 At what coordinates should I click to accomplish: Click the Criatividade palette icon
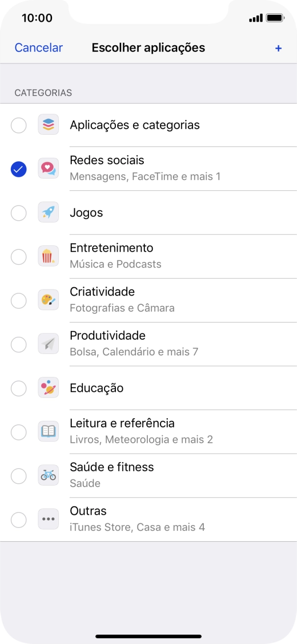[x=49, y=299]
